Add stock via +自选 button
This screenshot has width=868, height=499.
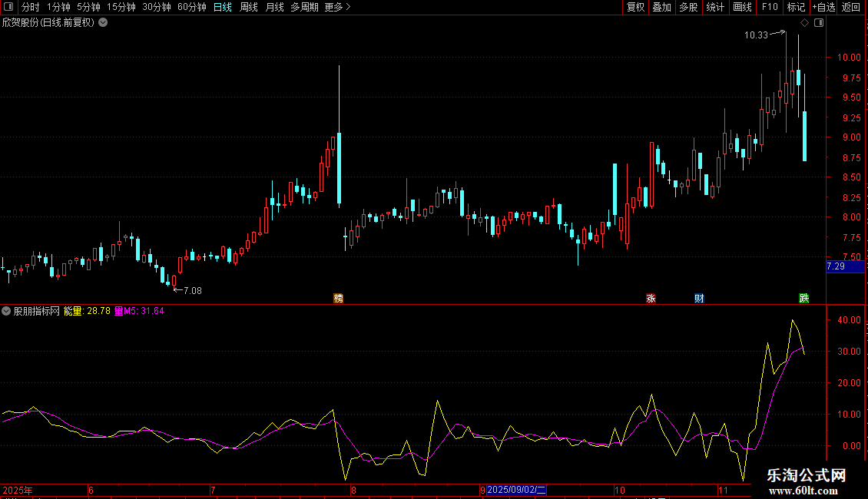coord(823,7)
